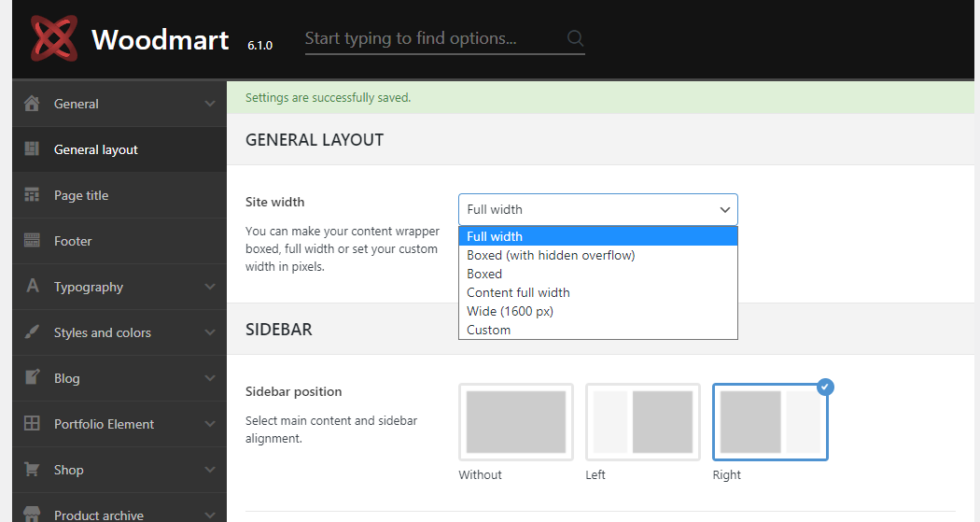Pick the Custom width option
The width and height of the screenshot is (980, 522).
click(489, 330)
